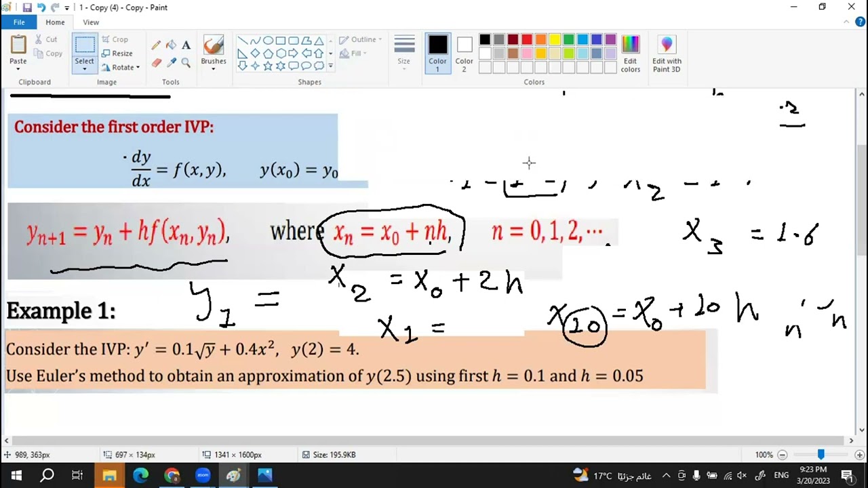Select the Text tool
Image resolution: width=868 pixels, height=488 pixels.
[186, 45]
